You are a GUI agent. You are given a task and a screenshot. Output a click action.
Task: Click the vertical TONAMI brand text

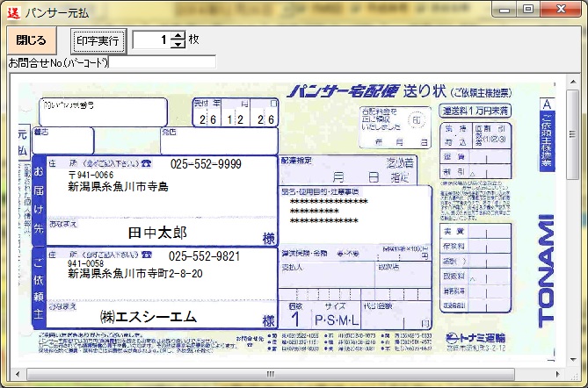coord(546,271)
